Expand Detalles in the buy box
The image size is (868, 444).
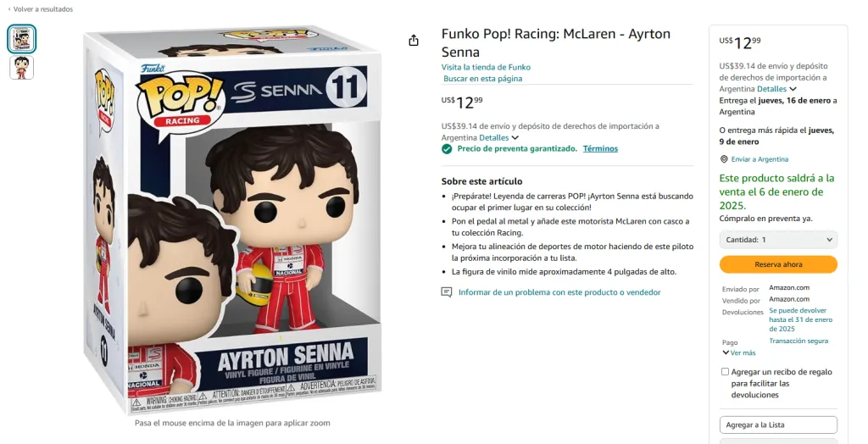[776, 89]
